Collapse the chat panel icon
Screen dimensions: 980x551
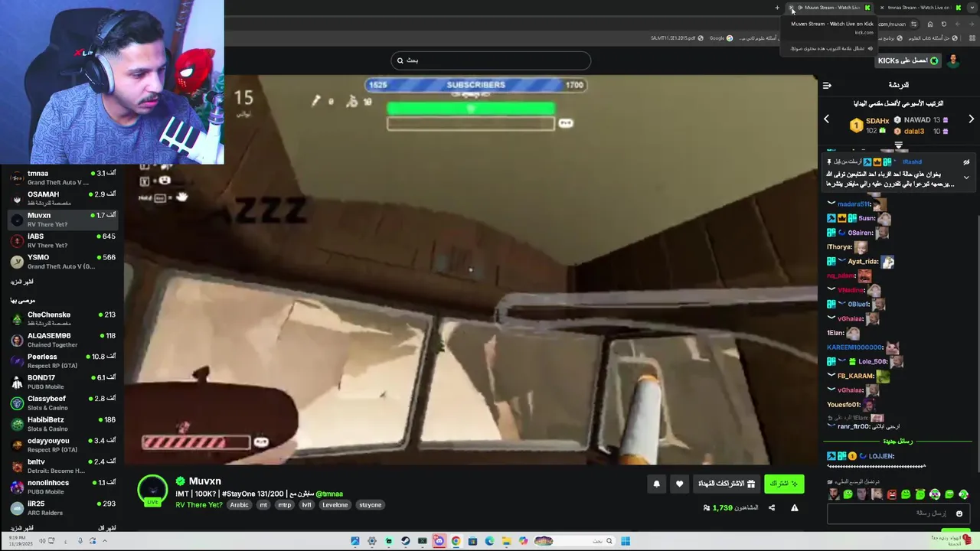pyautogui.click(x=827, y=85)
